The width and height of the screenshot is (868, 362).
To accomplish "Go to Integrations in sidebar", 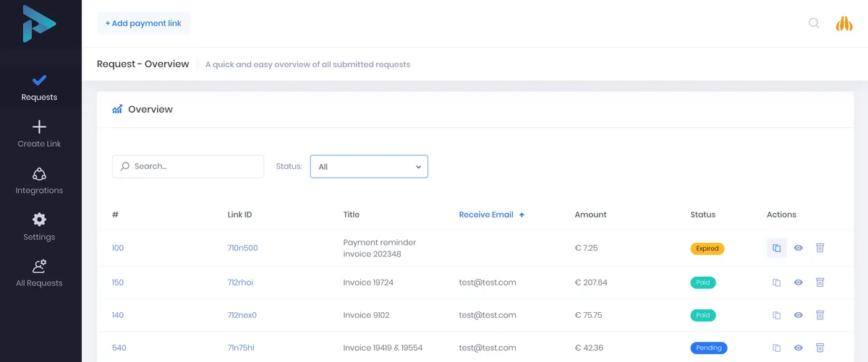I will tap(39, 181).
